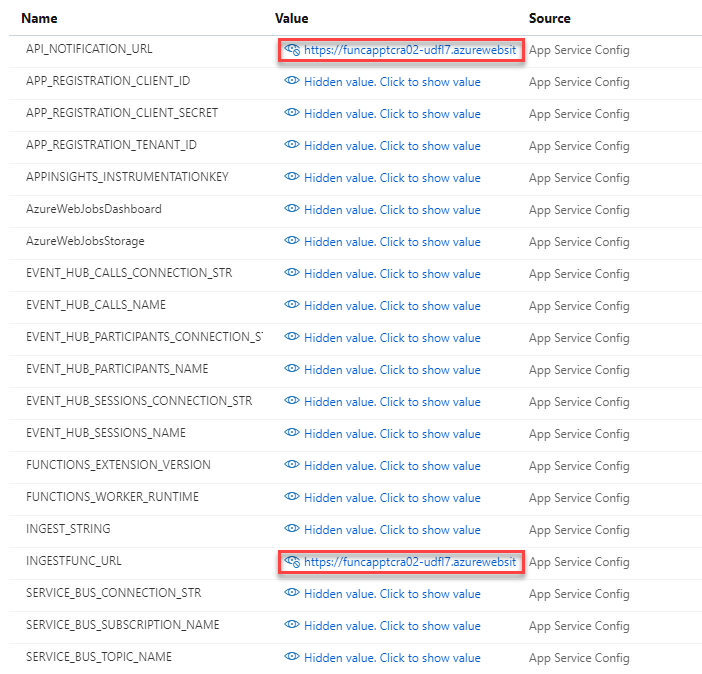Click eye icon for EVENT_HUB_PARTICIPANTS_NAME

click(x=292, y=369)
